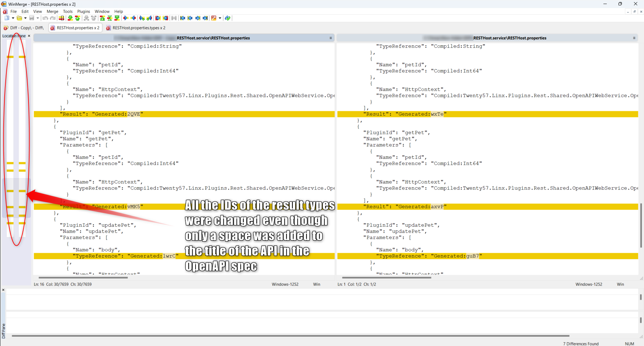The height and width of the screenshot is (346, 644).
Task: Expand the Open folder dropdown arrow
Action: [25, 18]
